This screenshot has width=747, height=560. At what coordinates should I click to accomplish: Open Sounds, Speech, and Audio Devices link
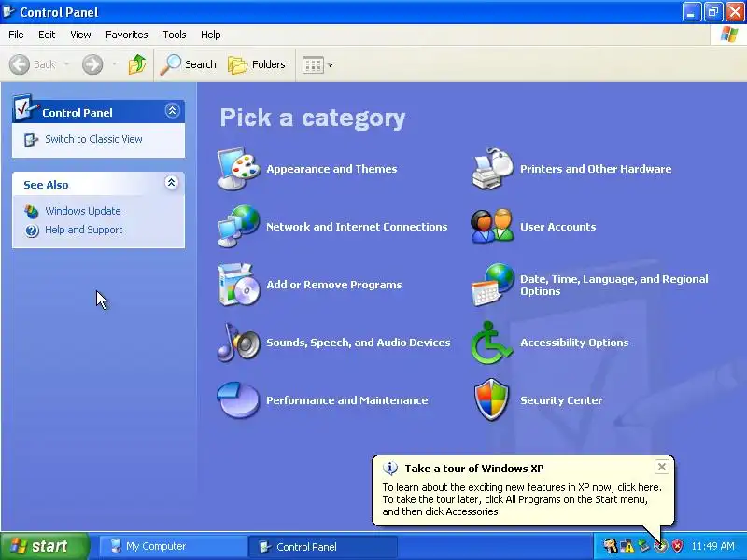(359, 343)
